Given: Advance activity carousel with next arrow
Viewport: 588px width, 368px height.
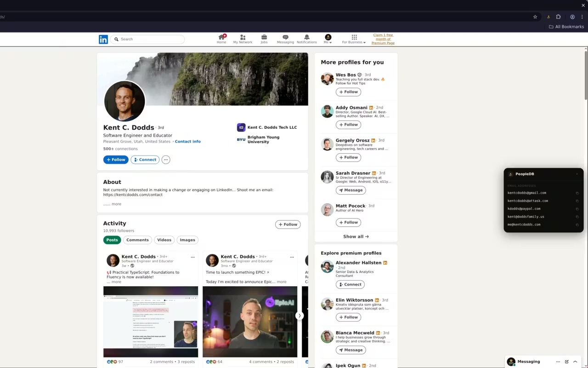Looking at the screenshot, I should 300,316.
